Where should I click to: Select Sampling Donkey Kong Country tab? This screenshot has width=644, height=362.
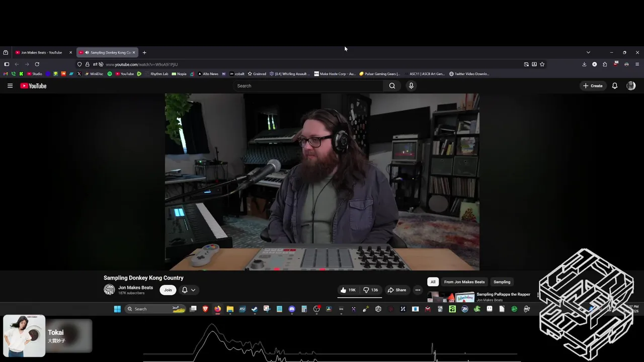(x=107, y=52)
